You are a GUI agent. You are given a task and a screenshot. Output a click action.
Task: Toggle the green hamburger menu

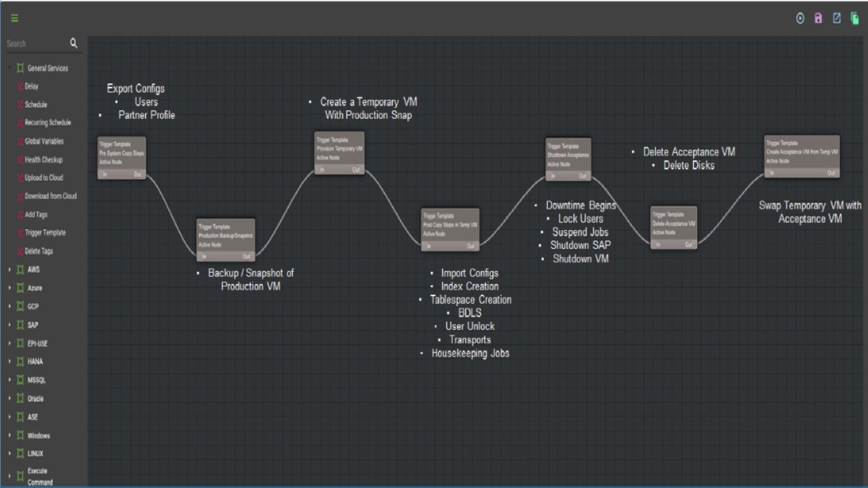click(14, 18)
